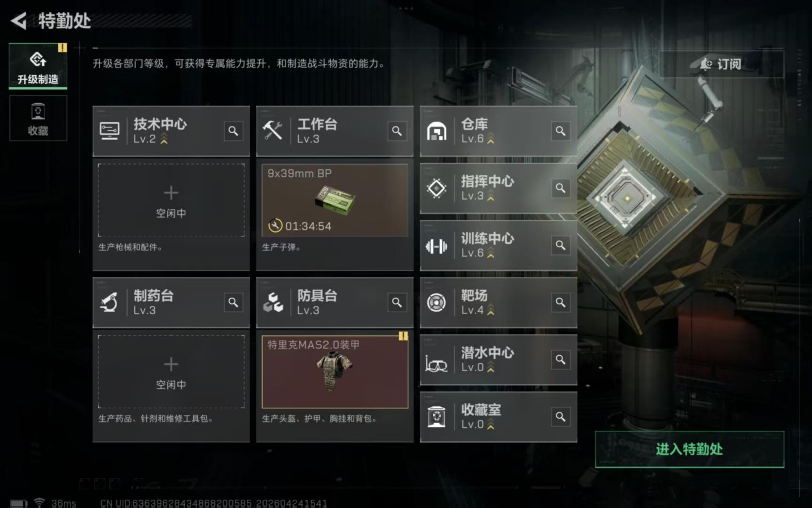Add production in idle 技术中心 slot

(x=171, y=200)
